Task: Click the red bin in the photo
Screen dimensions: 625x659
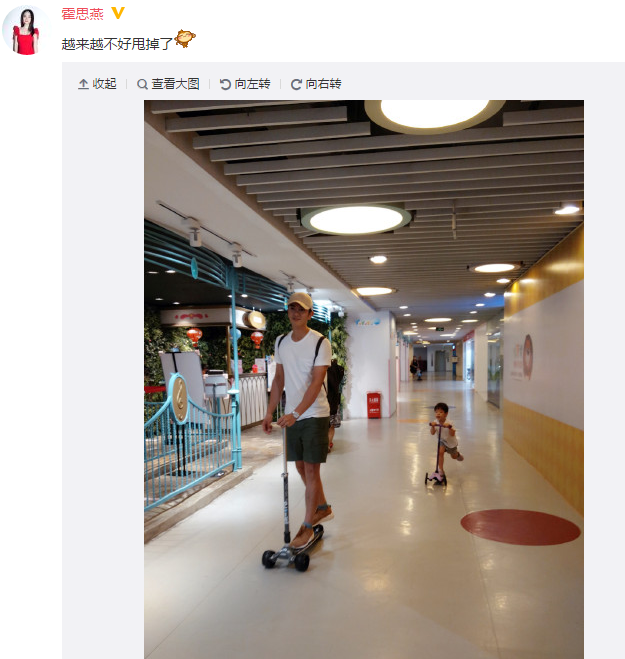Action: coord(374,405)
